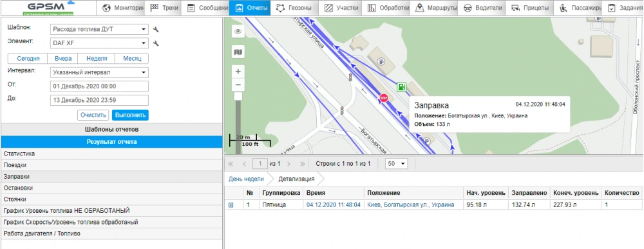Click the До date field
This screenshot has height=249, width=644.
[x=99, y=101]
